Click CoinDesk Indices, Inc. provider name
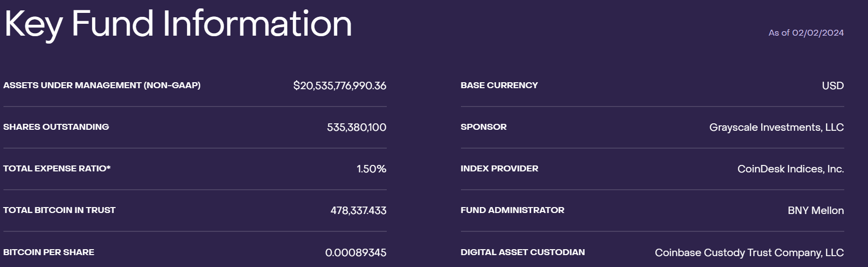868x267 pixels. pyautogui.click(x=790, y=169)
